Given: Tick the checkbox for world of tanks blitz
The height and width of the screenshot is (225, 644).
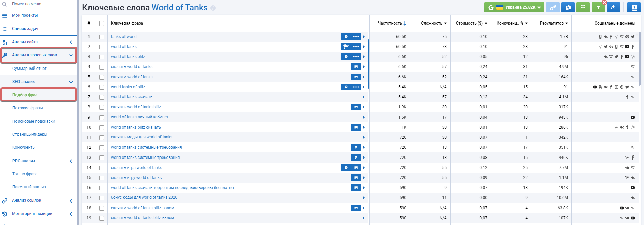Looking at the screenshot, I should [x=102, y=57].
